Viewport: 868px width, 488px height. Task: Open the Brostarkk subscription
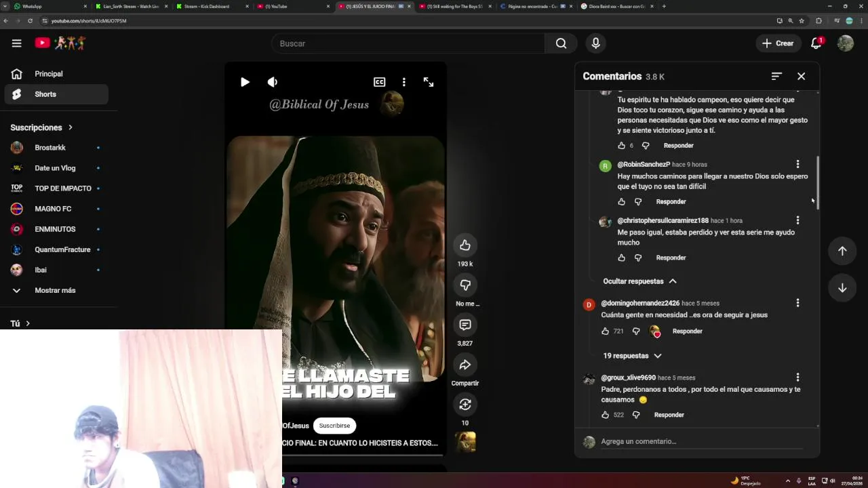[x=56, y=148]
